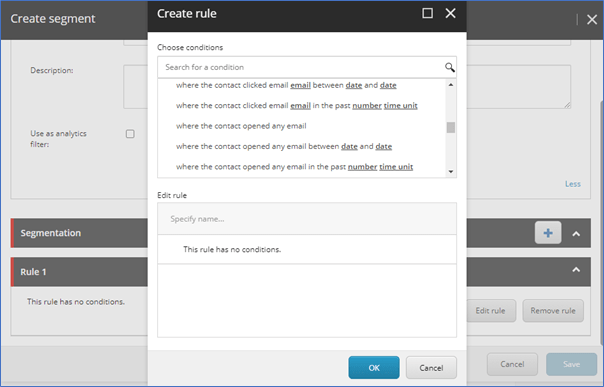Select condition where the contact opened any email
The image size is (604, 387).
coord(241,126)
